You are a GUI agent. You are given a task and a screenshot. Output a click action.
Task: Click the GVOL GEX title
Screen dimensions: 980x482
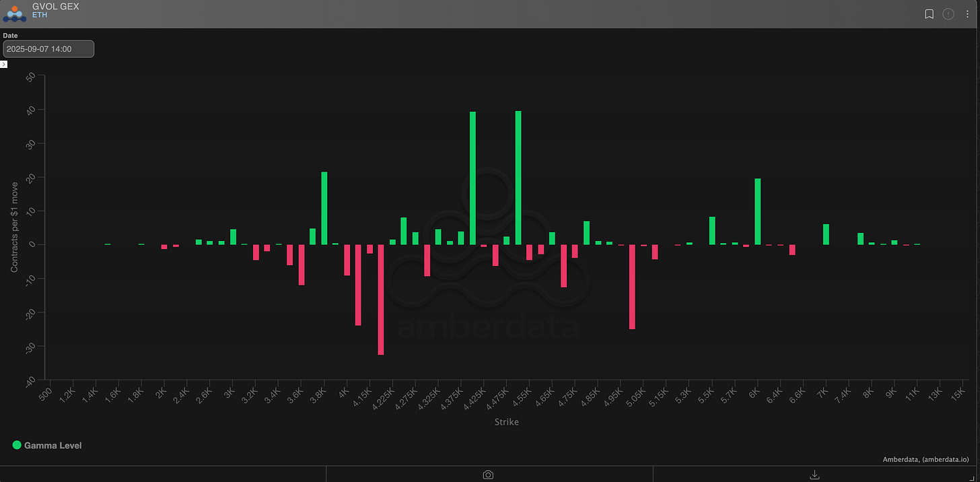click(x=55, y=6)
